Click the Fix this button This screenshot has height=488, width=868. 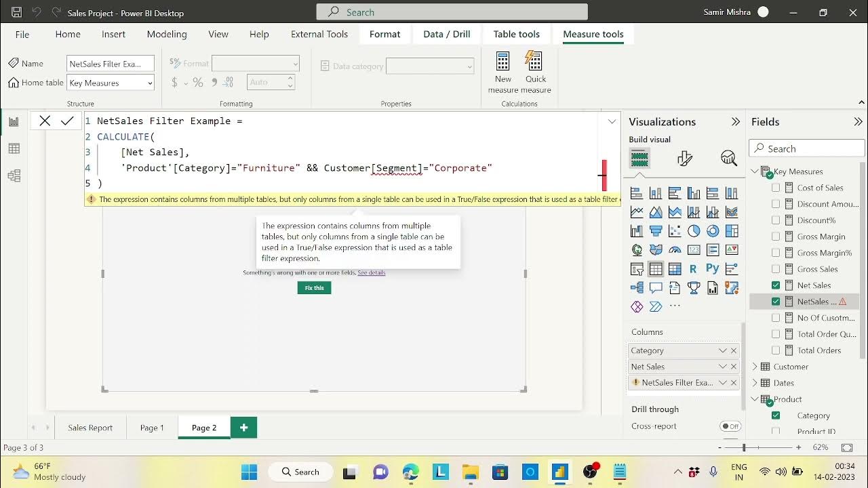(314, 288)
